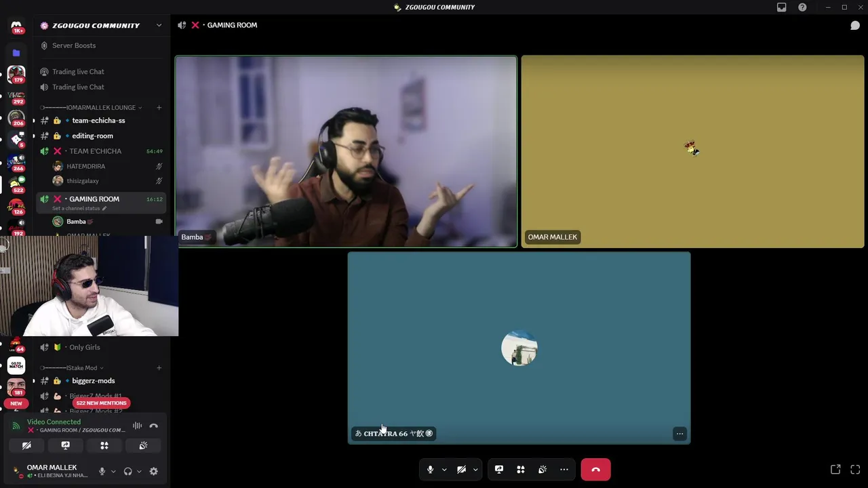868x488 pixels.
Task: Open server with 179 unread badge
Action: 16,73
